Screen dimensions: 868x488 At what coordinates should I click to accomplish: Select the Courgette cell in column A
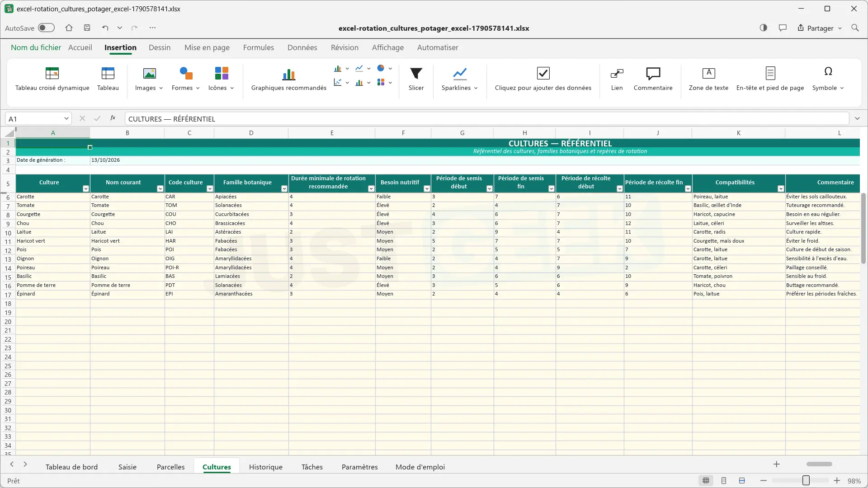tap(53, 214)
